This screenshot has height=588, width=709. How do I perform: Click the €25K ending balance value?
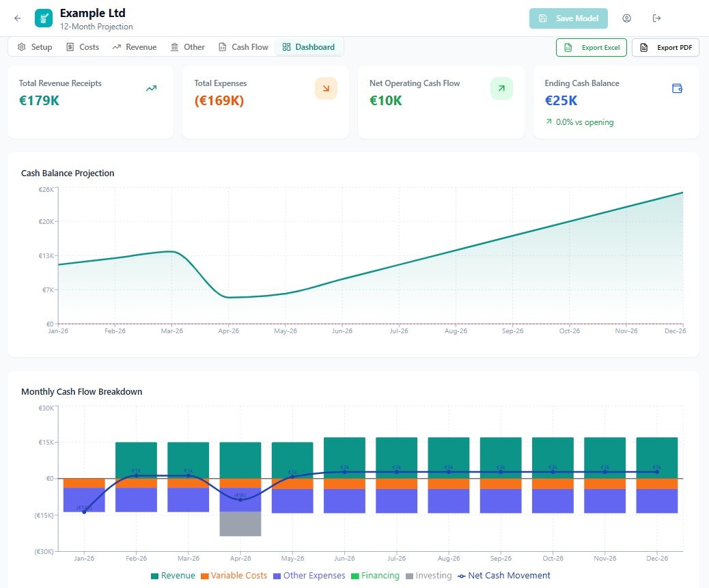pyautogui.click(x=561, y=100)
